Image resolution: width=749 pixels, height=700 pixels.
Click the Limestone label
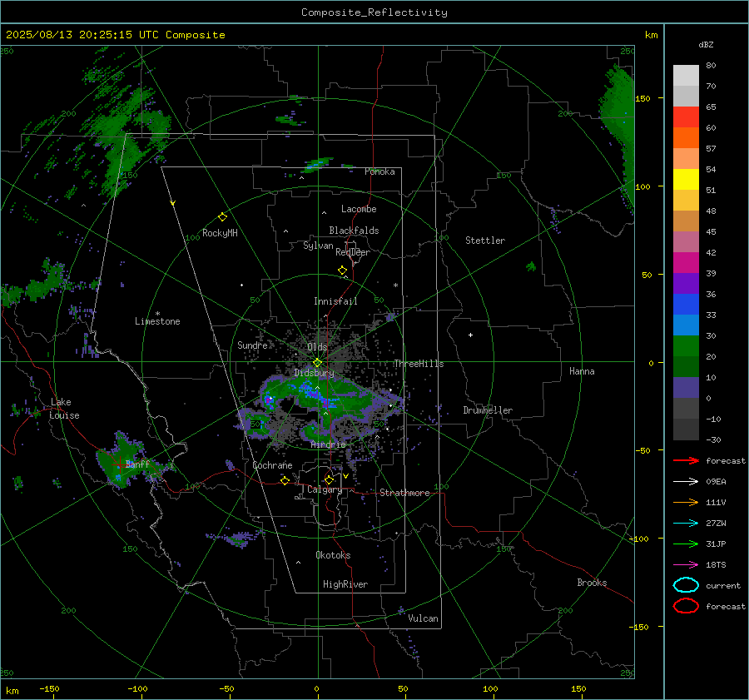pyautogui.click(x=157, y=321)
